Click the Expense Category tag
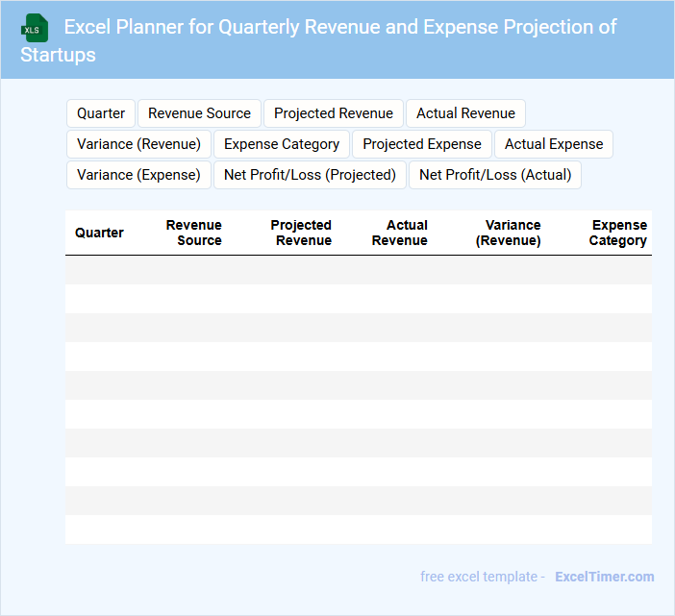The width and height of the screenshot is (675, 616). click(x=282, y=144)
